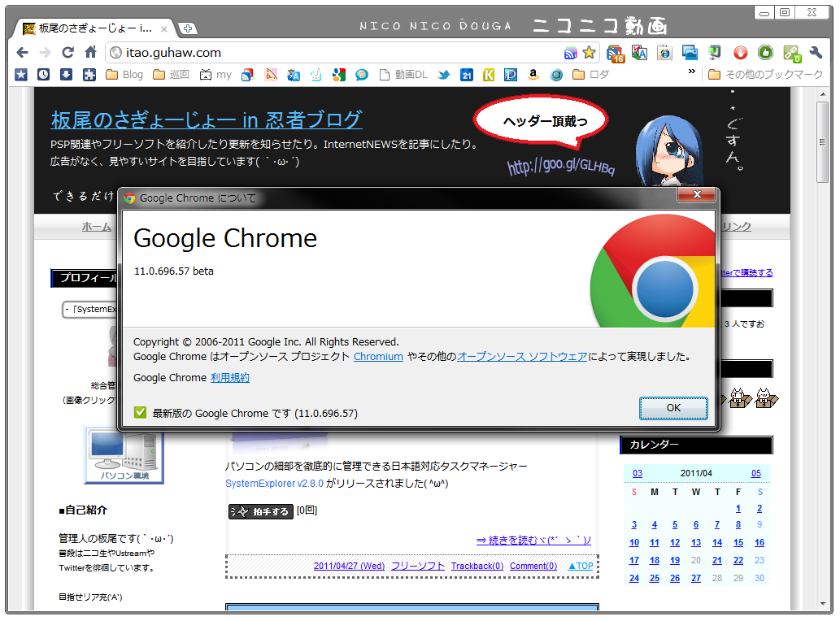Reload the current page

[67, 53]
